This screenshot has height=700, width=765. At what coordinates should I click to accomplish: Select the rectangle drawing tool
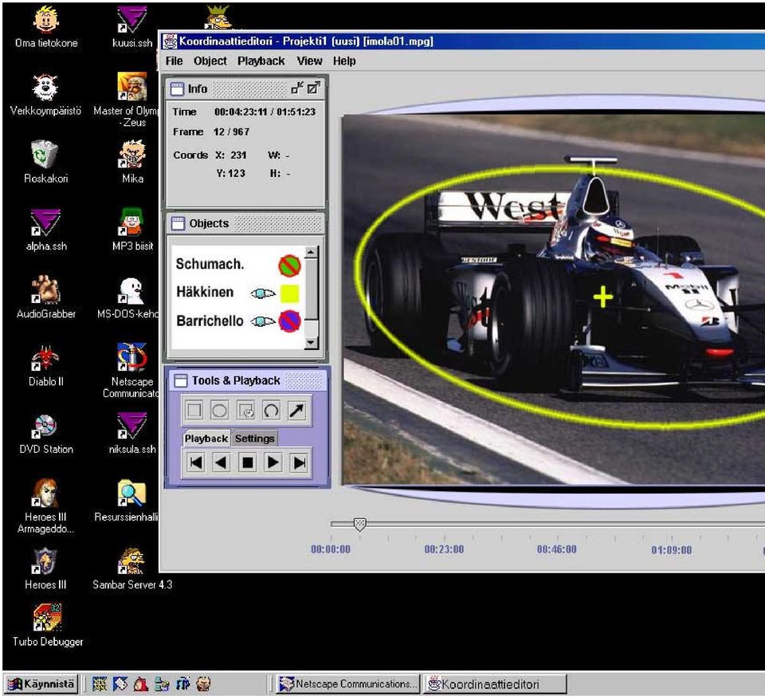[194, 410]
